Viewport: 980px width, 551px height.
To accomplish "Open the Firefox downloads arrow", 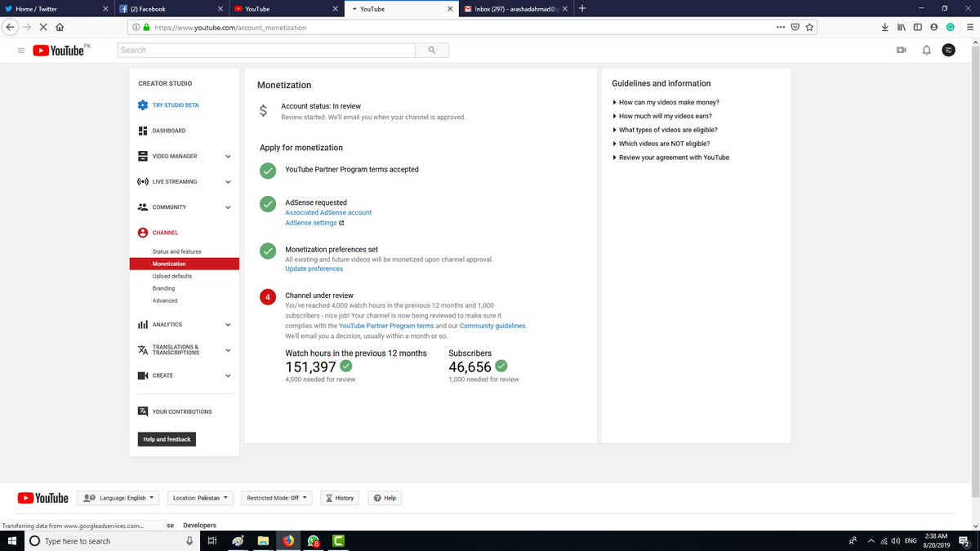I will 885,27.
